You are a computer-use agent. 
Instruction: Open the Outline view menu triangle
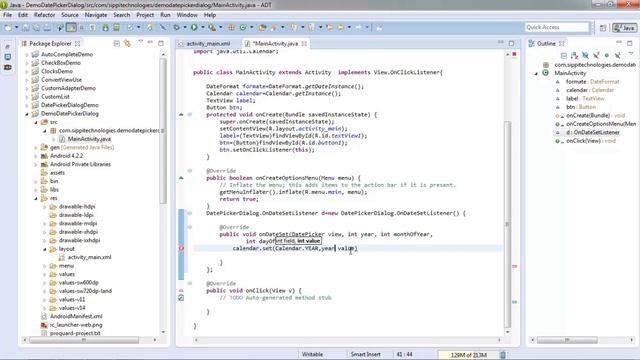pos(631,54)
